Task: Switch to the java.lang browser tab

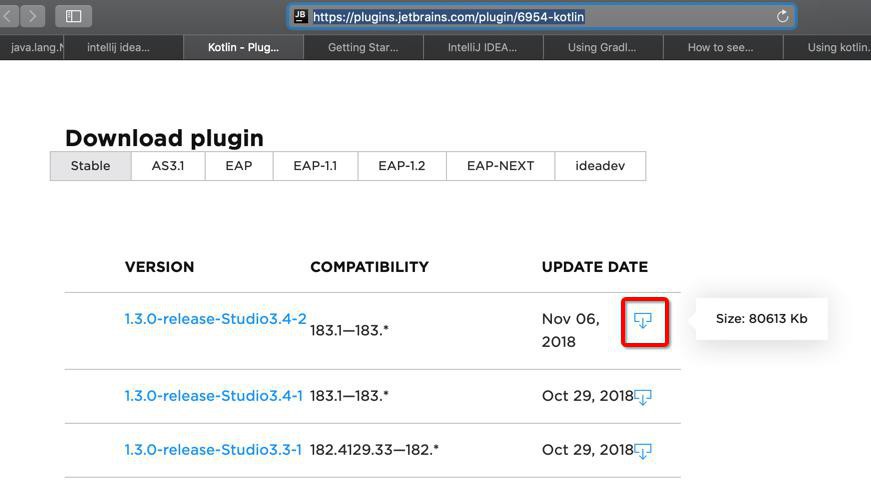Action: click(32, 48)
